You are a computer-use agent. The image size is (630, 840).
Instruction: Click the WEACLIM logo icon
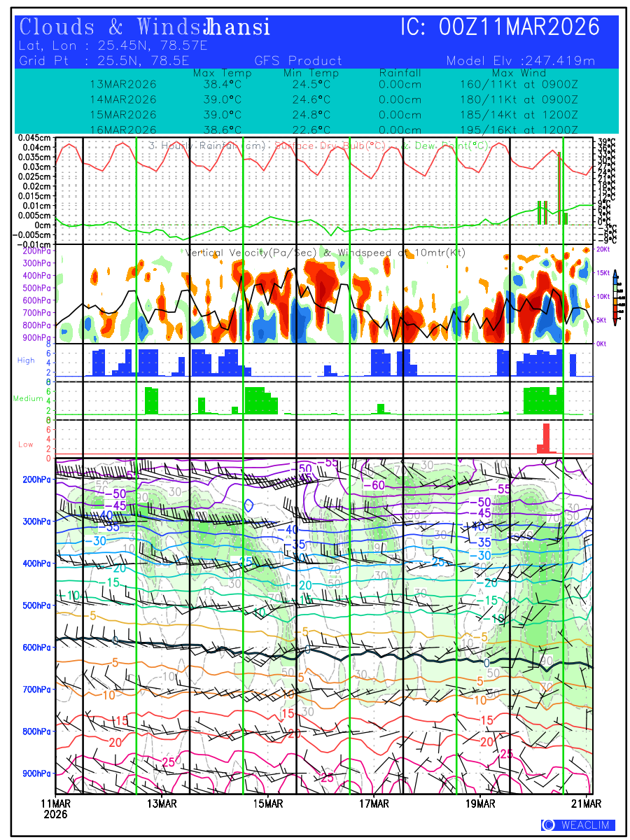click(549, 825)
